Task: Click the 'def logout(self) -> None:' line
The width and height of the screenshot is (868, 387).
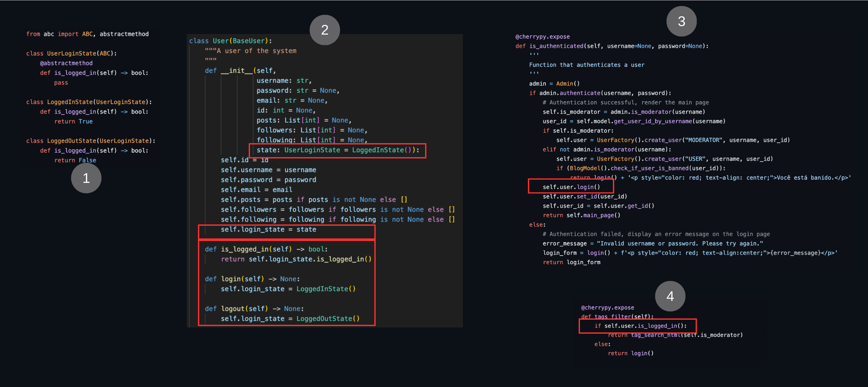Action: 254,309
